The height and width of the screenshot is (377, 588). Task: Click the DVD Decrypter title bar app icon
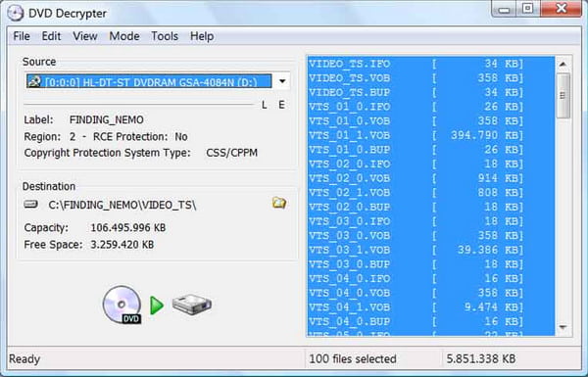[15, 13]
